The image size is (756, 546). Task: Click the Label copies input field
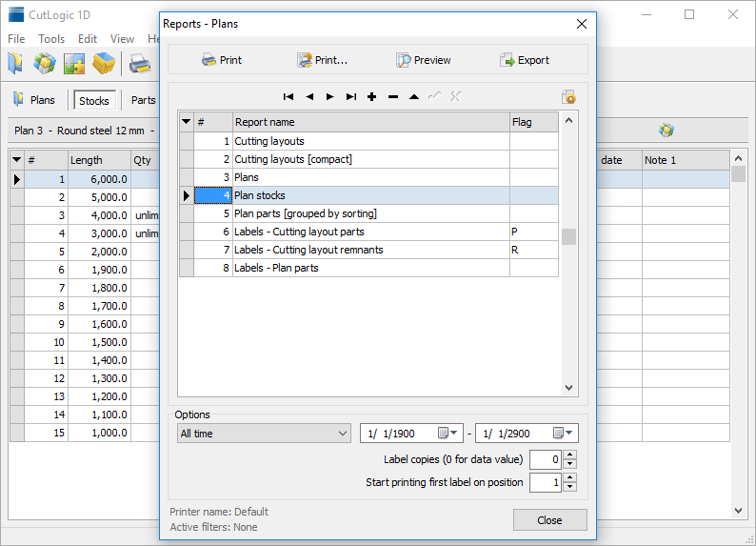(546, 459)
